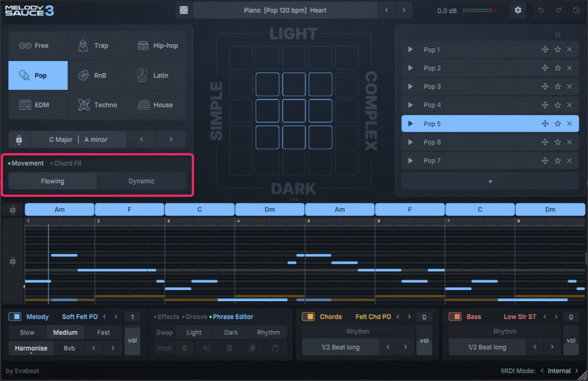Image resolution: width=588 pixels, height=381 pixels.
Task: Toggle the Melody track enable button
Action: [x=16, y=317]
